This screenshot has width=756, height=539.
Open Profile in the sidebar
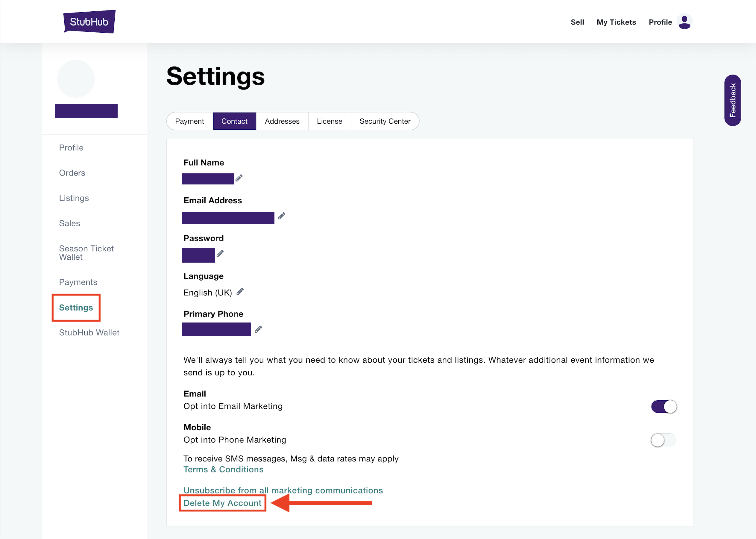point(71,148)
